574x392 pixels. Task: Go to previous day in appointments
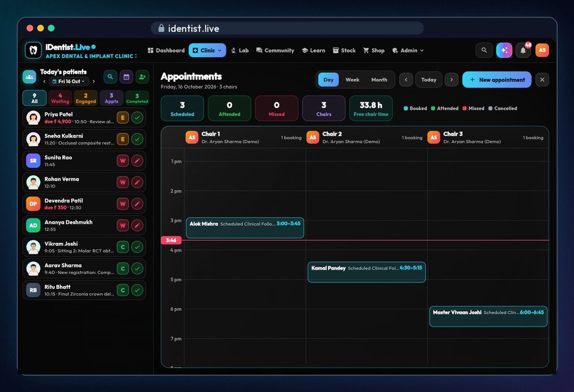[x=406, y=80]
